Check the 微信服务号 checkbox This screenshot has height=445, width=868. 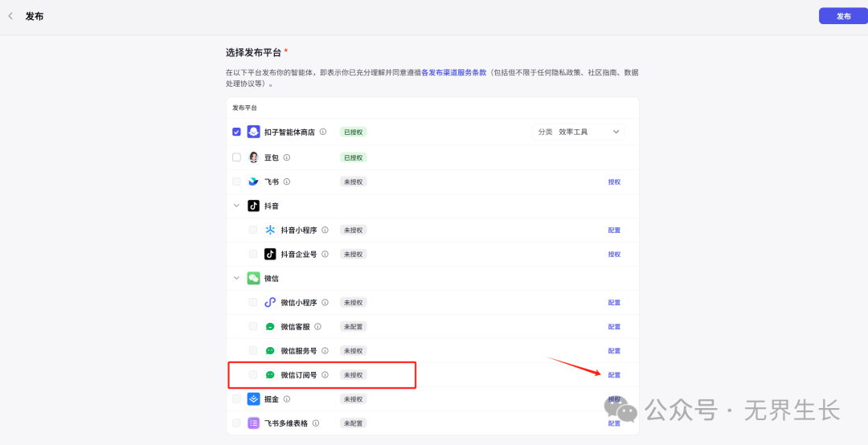point(253,351)
